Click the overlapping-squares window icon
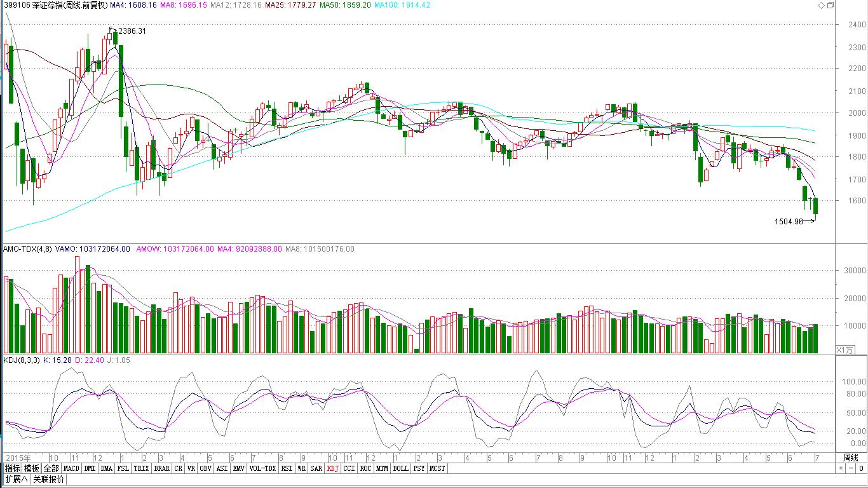Screen dimensions: 868x488 [830, 5]
